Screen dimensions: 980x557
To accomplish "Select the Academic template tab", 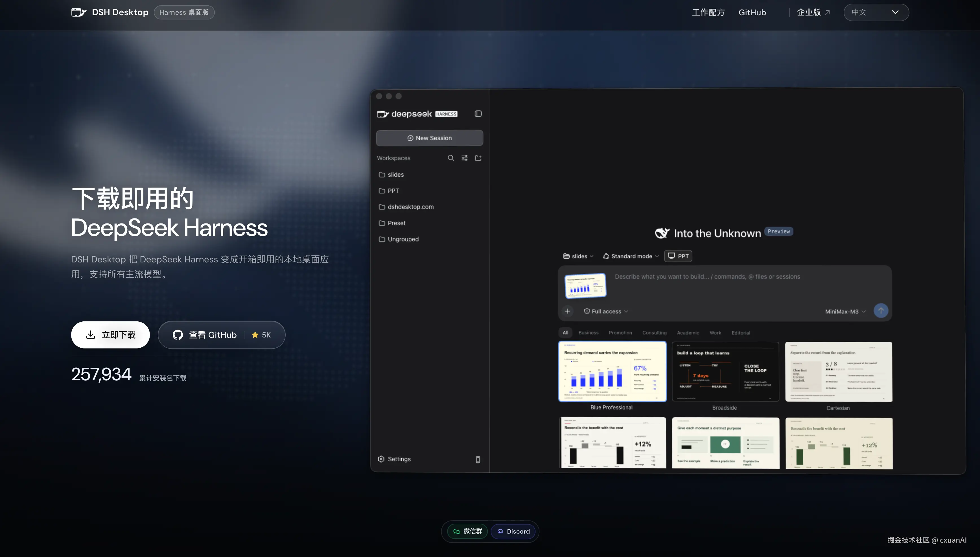I will tap(688, 332).
